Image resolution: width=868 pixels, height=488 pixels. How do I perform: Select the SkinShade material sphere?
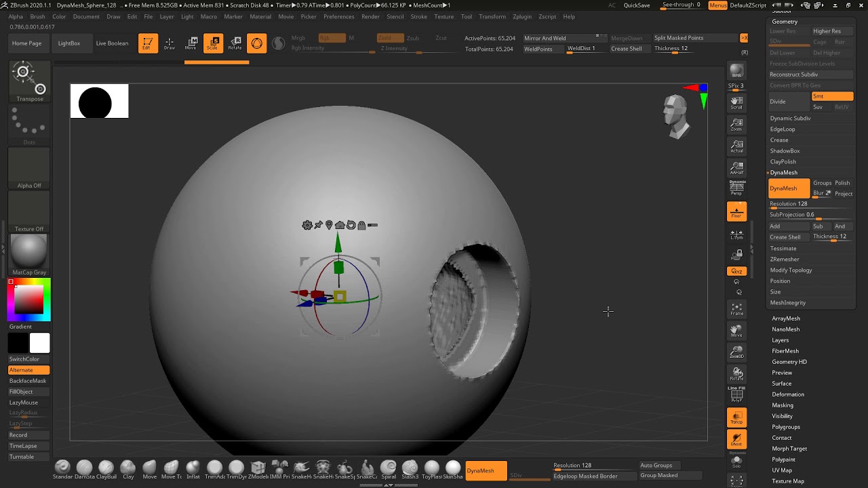click(x=453, y=470)
